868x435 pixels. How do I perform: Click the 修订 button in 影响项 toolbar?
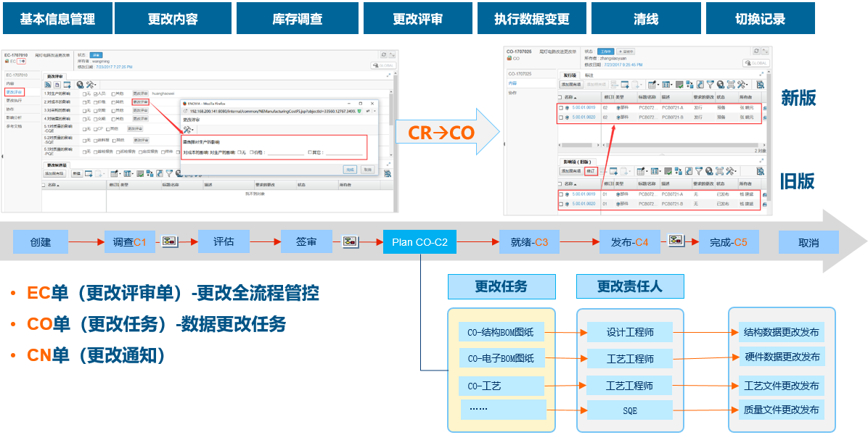point(591,171)
